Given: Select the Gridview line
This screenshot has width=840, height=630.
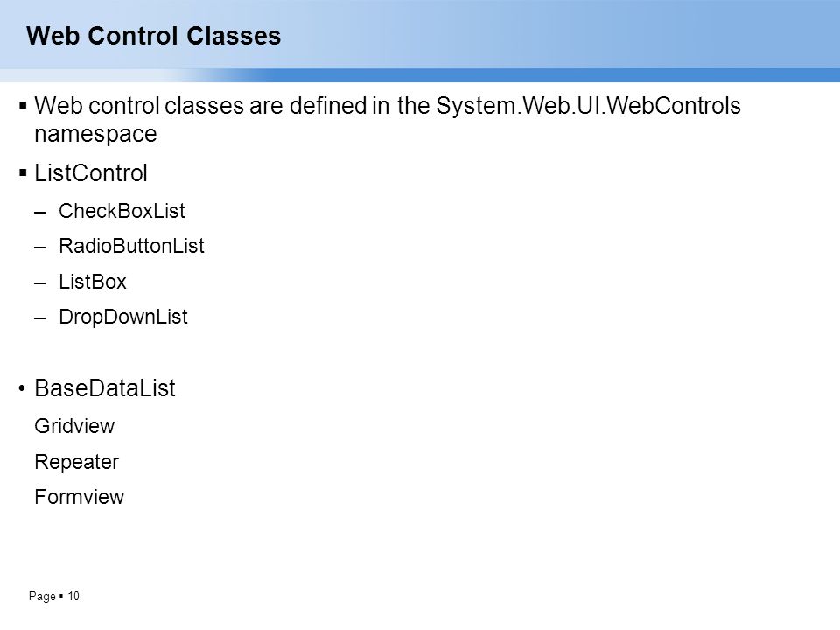Looking at the screenshot, I should [x=74, y=426].
